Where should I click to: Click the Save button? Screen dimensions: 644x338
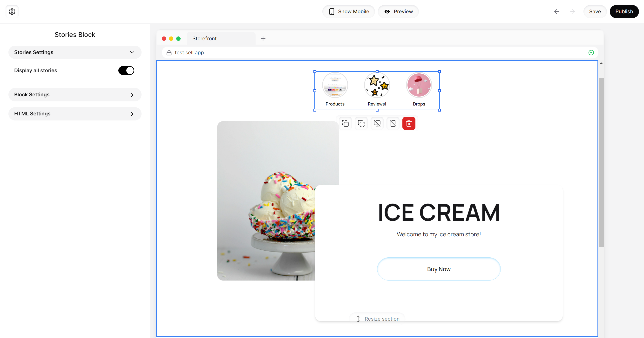click(595, 12)
